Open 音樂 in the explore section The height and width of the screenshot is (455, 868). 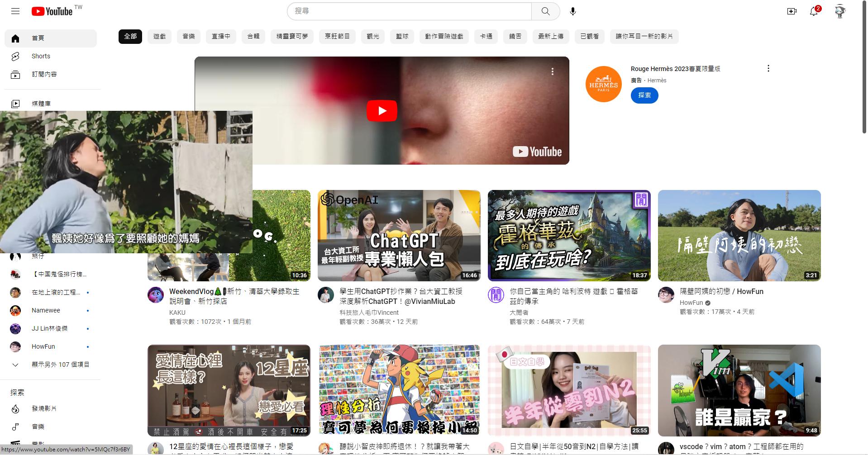[x=51, y=427]
